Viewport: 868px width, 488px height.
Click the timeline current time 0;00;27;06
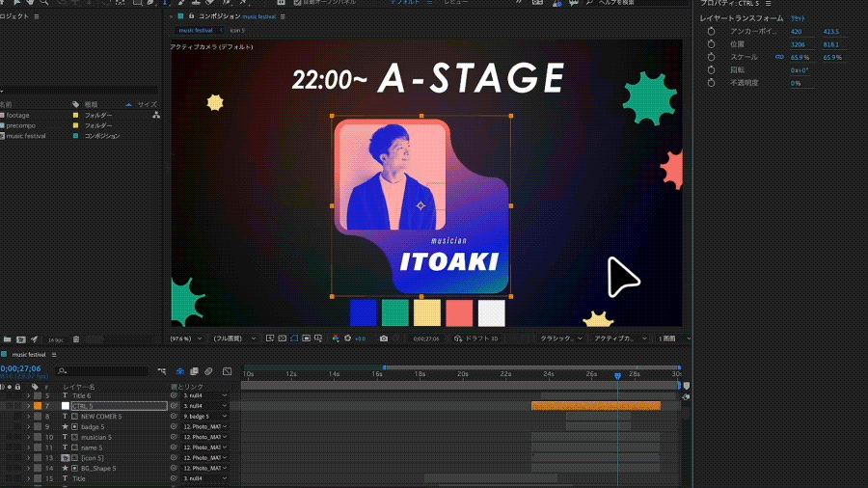tap(20, 368)
